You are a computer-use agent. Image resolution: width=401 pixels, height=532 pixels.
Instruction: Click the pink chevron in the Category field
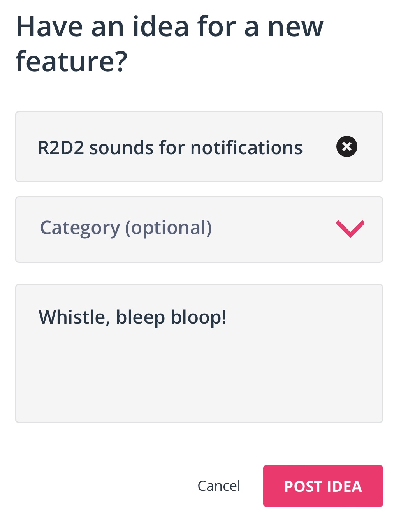pyautogui.click(x=350, y=229)
